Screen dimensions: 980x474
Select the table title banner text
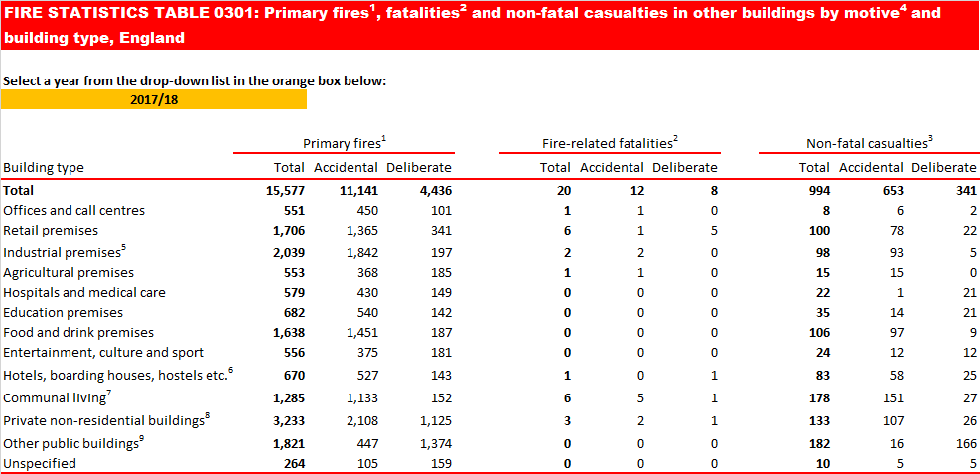tap(472, 25)
